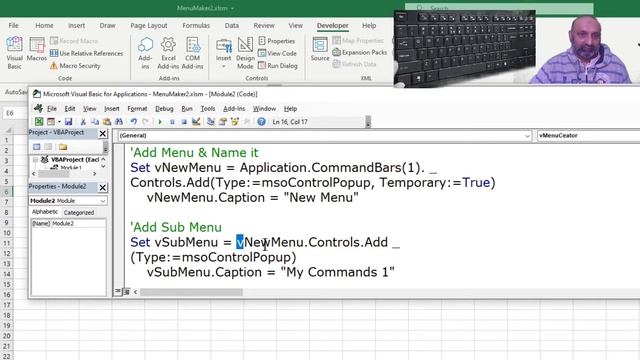
Task: Open Add-ins in the Developer ribbon
Action: point(145,53)
